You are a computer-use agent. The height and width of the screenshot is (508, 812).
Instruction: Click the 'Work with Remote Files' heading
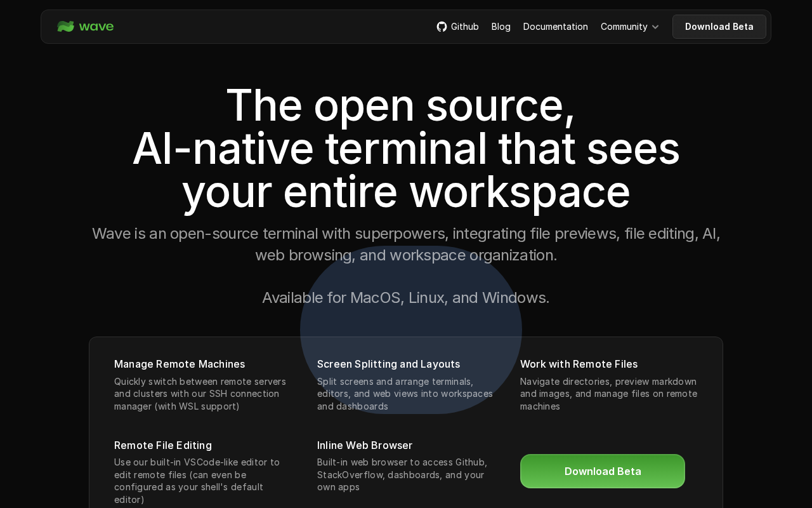click(579, 364)
